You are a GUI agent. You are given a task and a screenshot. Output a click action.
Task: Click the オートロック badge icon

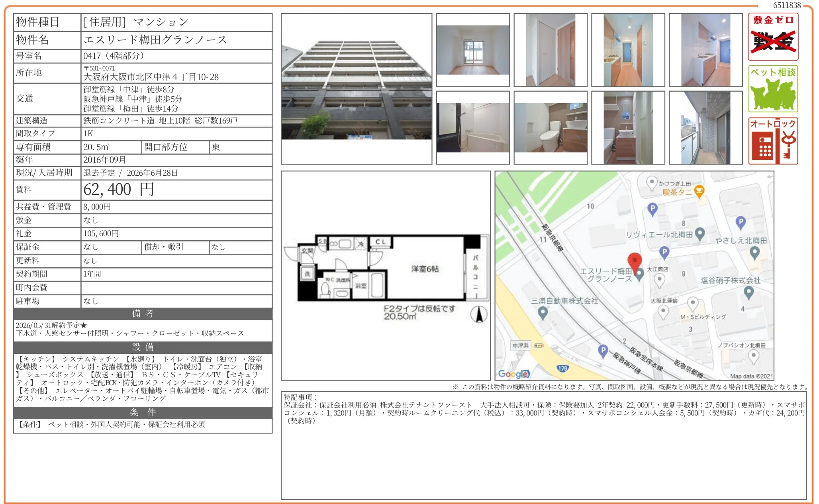coord(773,141)
